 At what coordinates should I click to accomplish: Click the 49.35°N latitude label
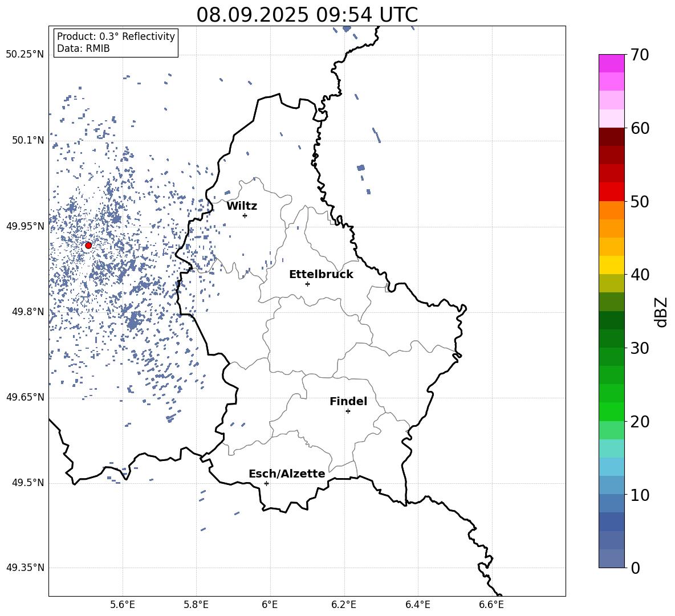(25, 568)
